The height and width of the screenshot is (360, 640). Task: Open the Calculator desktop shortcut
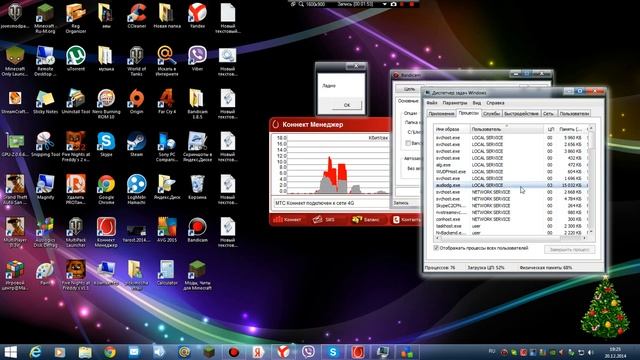pos(167,273)
